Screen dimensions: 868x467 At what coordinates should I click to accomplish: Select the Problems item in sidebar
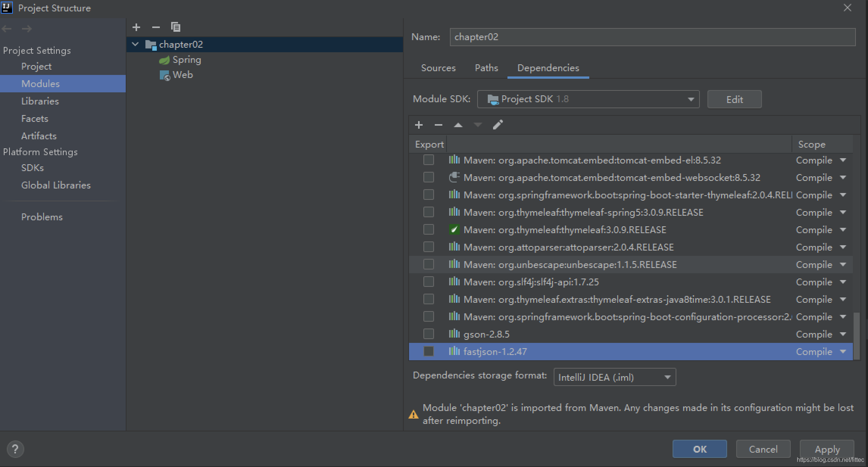coord(62,217)
